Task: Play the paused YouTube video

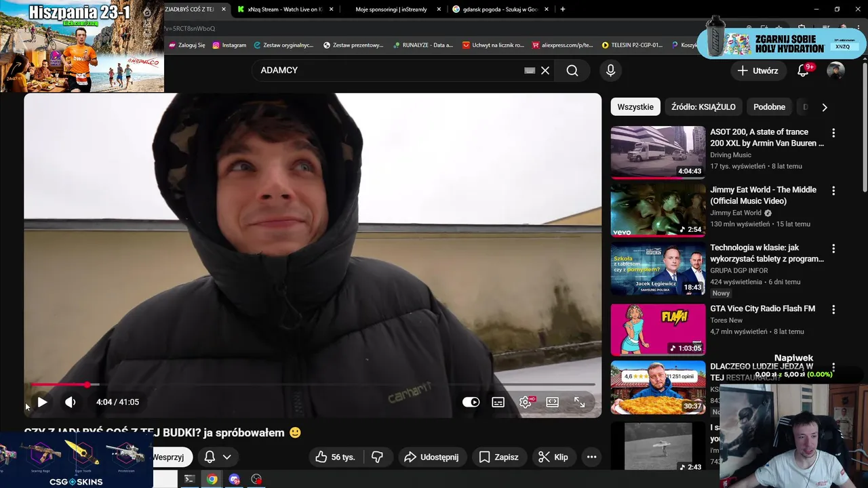Action: 42,402
